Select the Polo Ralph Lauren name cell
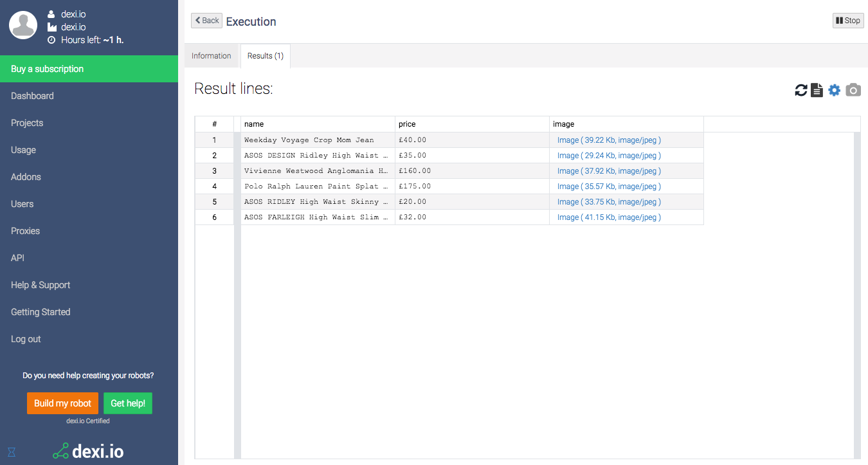 [x=318, y=187]
